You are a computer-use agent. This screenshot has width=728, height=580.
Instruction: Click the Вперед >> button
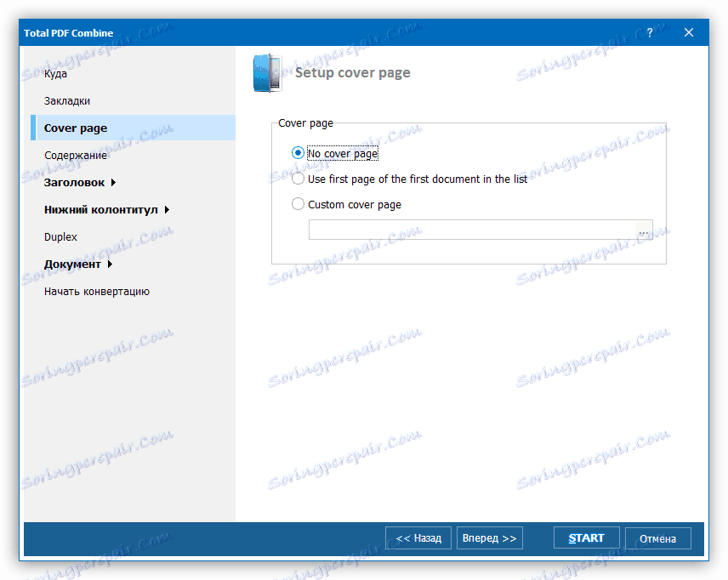[490, 537]
